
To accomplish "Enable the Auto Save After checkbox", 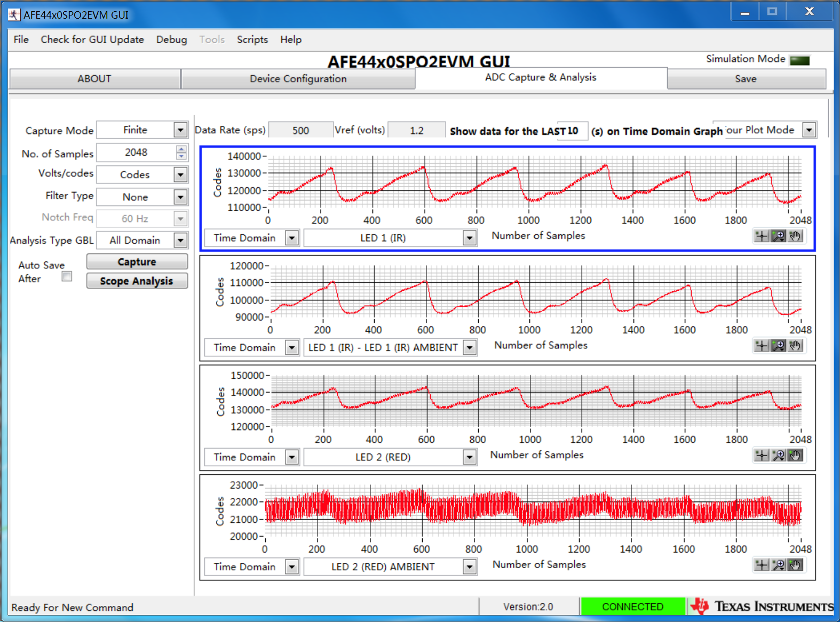I will click(67, 276).
